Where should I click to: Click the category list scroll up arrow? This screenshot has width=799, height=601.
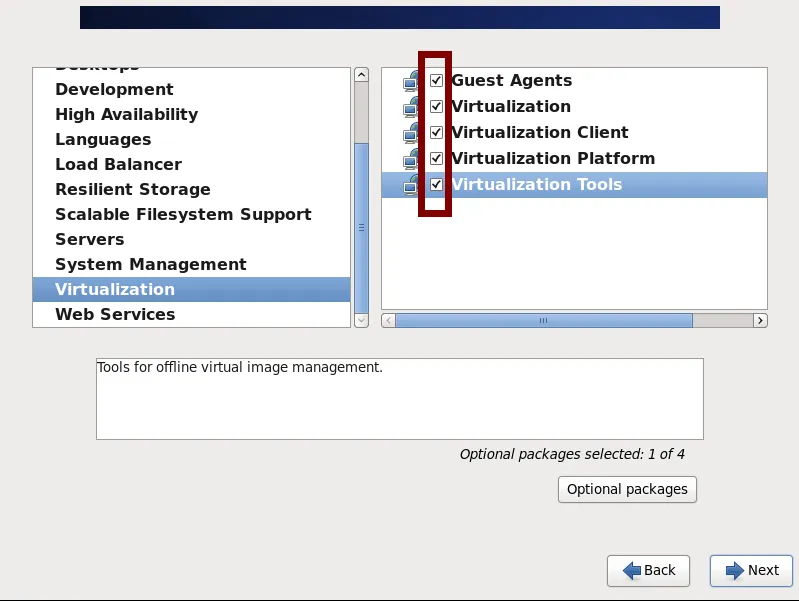coord(361,75)
